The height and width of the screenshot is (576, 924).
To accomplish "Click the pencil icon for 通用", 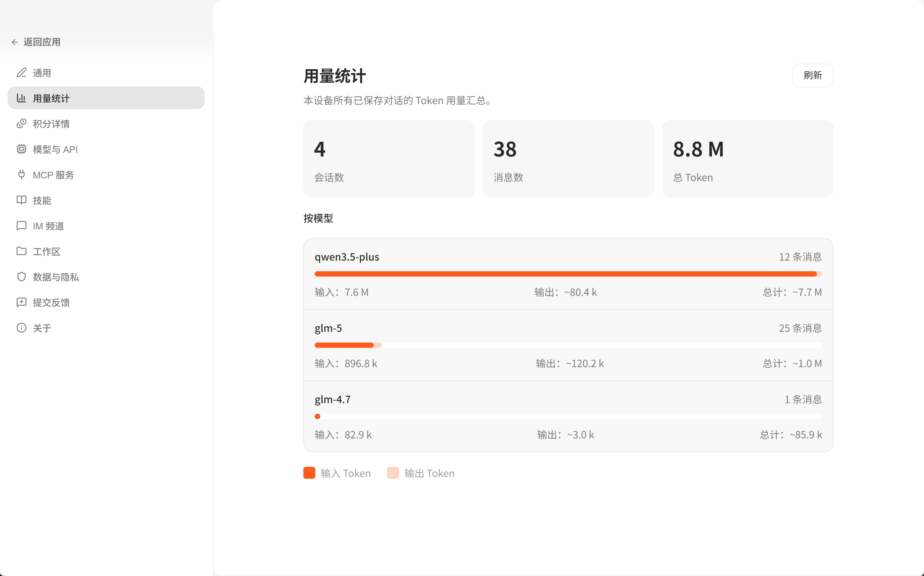I will (21, 73).
